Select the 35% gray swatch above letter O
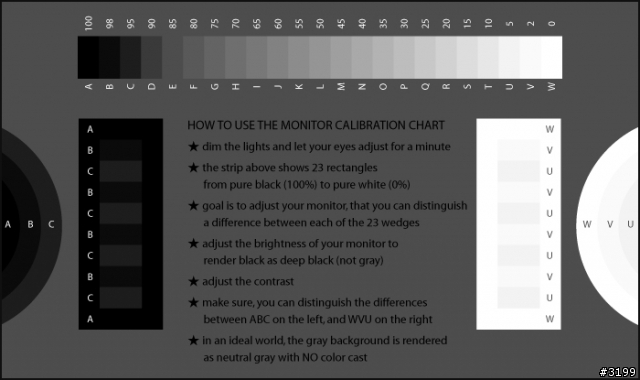The image size is (640, 380). point(383,58)
